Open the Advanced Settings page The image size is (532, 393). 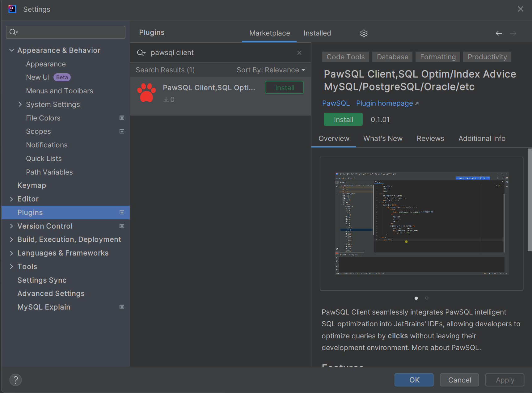51,294
